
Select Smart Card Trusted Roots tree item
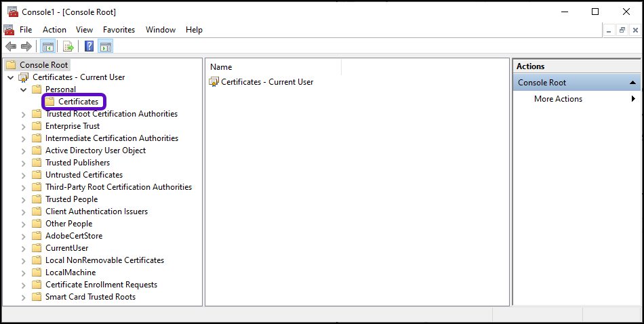pyautogui.click(x=90, y=297)
